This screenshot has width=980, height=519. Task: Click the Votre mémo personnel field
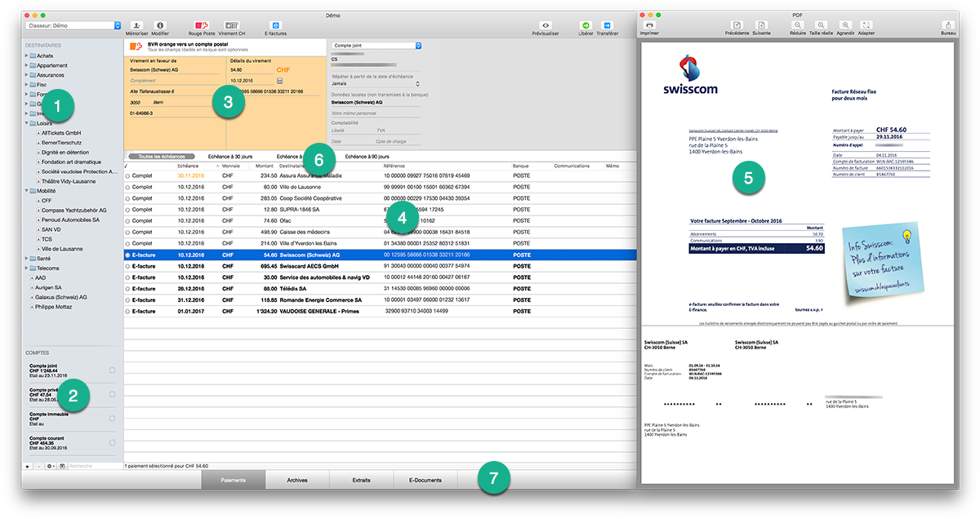[376, 112]
